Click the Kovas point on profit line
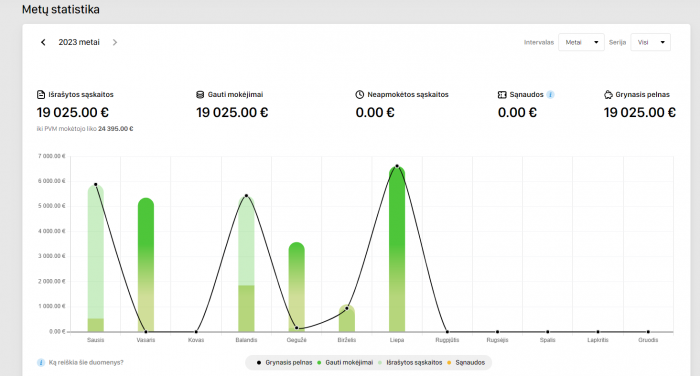This screenshot has height=376, width=700. [x=196, y=332]
